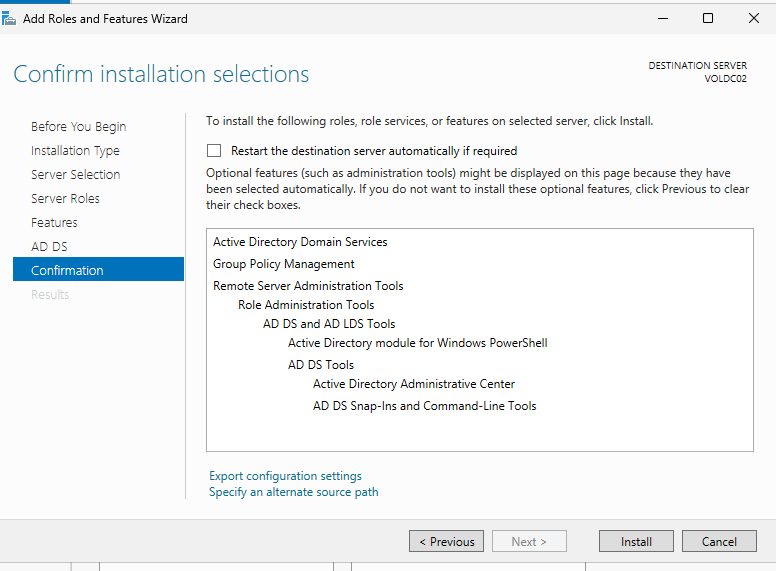Select the Server Selection step

click(75, 175)
